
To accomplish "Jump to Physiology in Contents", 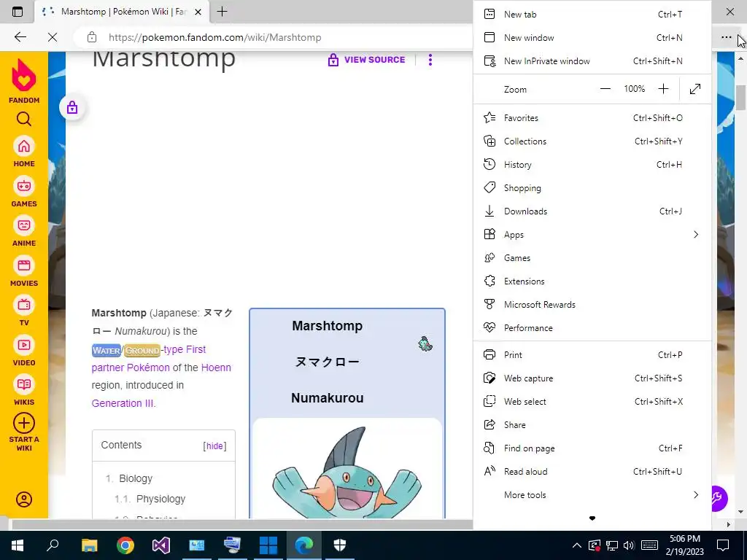I will [160, 499].
